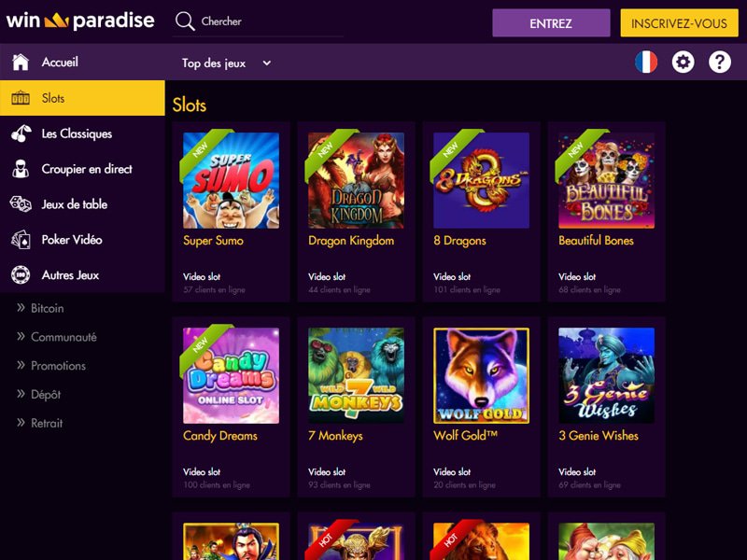
Task: Change language via the French flag icon
Action: (x=646, y=62)
